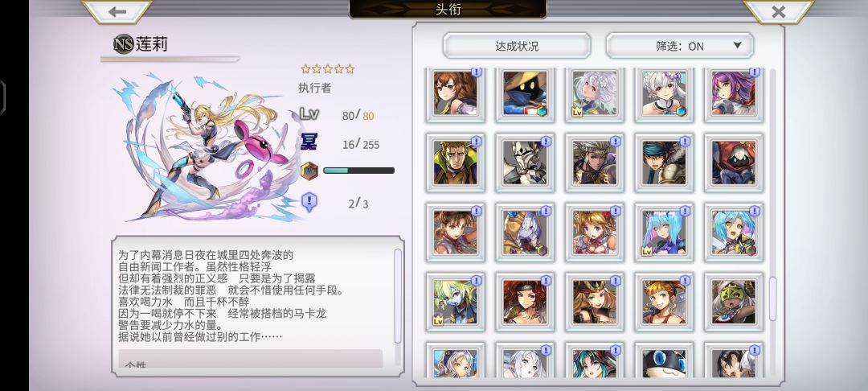Click the 冥 element icon
868x391 pixels.
[x=309, y=142]
